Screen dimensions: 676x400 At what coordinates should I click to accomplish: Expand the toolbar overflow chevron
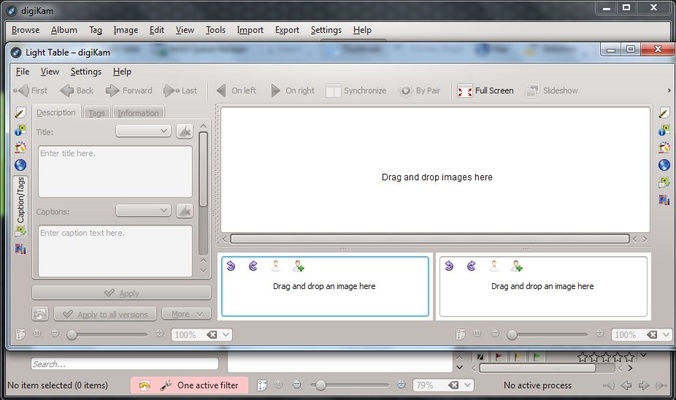pos(669,91)
